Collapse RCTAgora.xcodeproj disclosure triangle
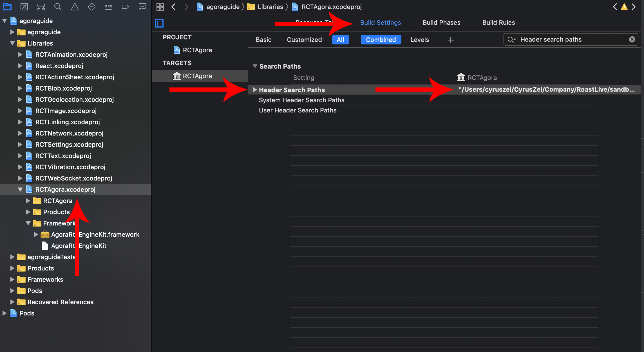Screen dimensions: 644x352 pos(20,189)
